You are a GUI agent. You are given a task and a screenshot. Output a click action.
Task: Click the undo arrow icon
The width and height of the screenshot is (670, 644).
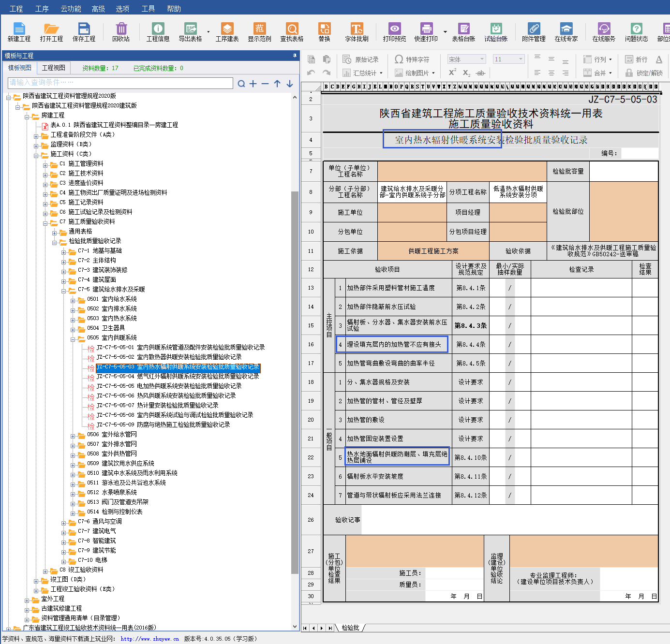pos(312,73)
